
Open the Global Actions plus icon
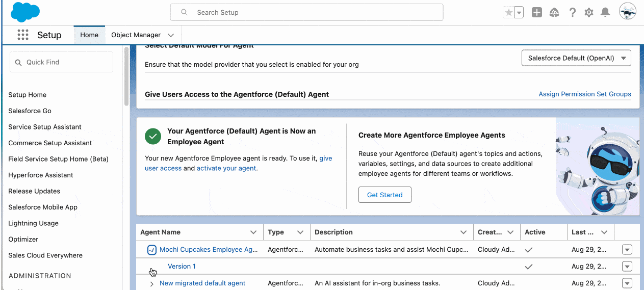(x=537, y=13)
